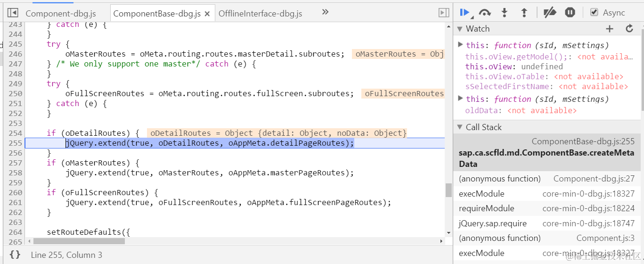Toggle the Async checkbox
This screenshot has width=644, height=264.
pos(594,12)
